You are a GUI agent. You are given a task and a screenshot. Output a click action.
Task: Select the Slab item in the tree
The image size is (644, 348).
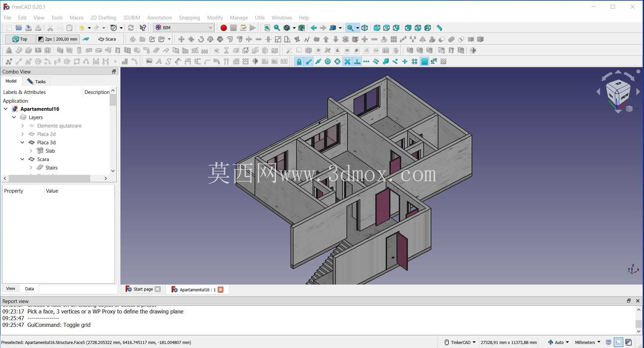50,151
